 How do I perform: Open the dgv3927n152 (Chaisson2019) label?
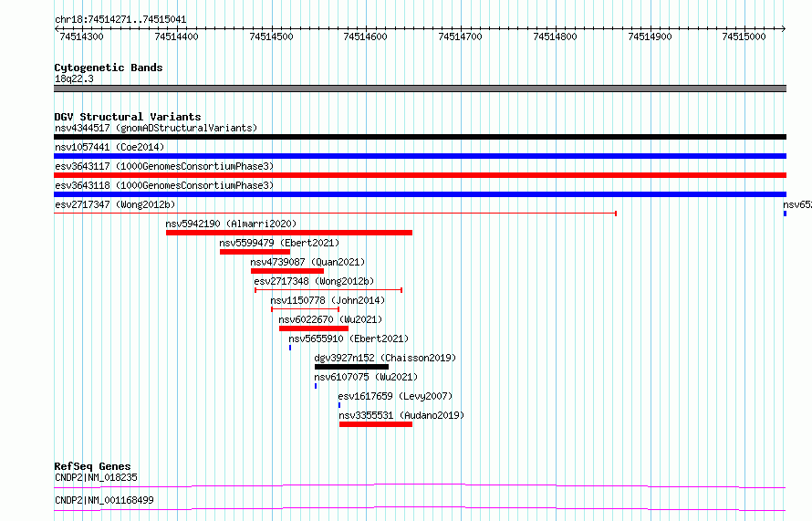pos(385,358)
